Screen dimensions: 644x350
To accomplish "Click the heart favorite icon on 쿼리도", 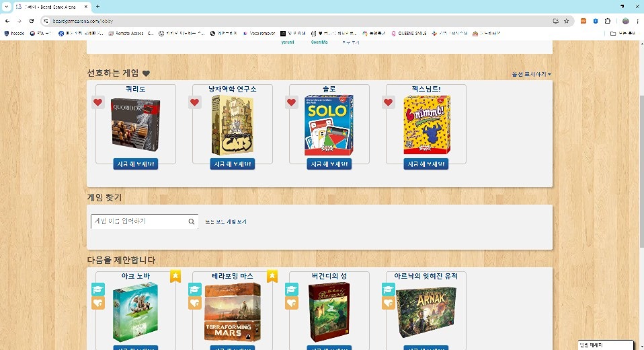I will (97, 102).
